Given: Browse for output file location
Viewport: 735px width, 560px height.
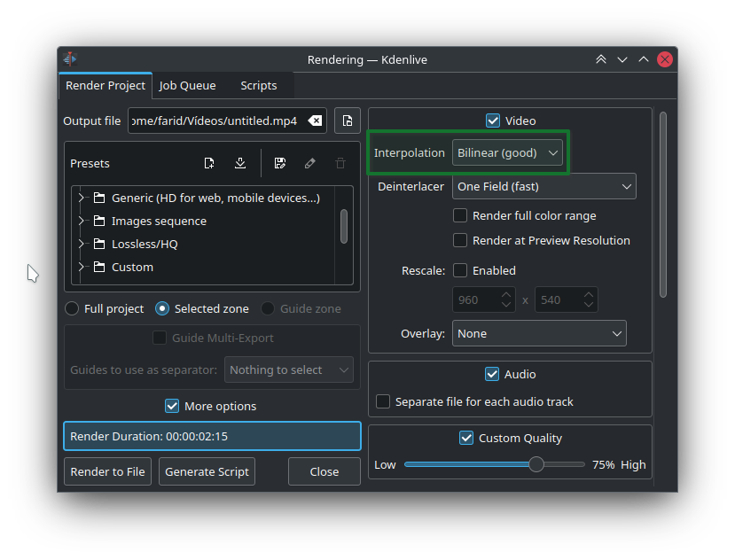Looking at the screenshot, I should tap(348, 121).
